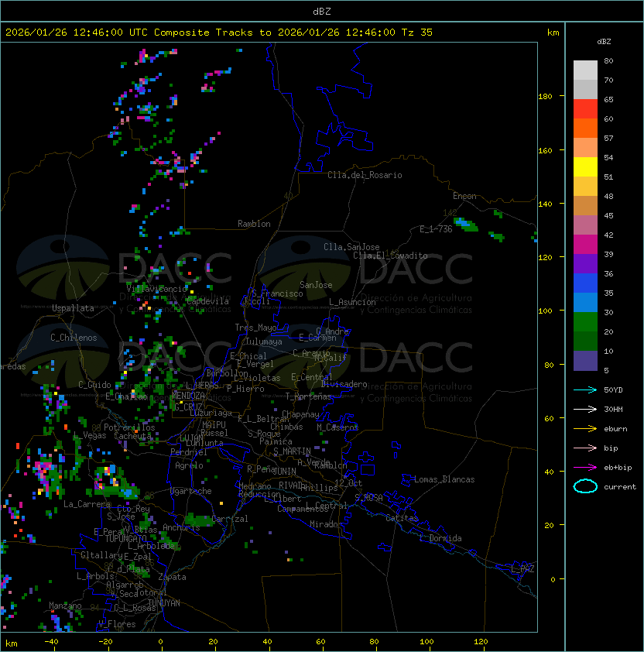Click the 'L_Dormida' place label

[440, 538]
